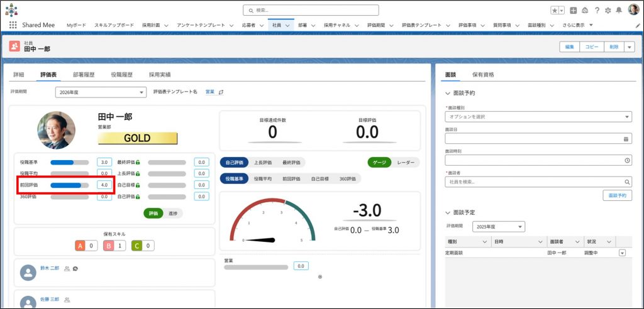The image size is (644, 309).
Task: Switch to the 部署履歴 tab
Action: pos(84,74)
